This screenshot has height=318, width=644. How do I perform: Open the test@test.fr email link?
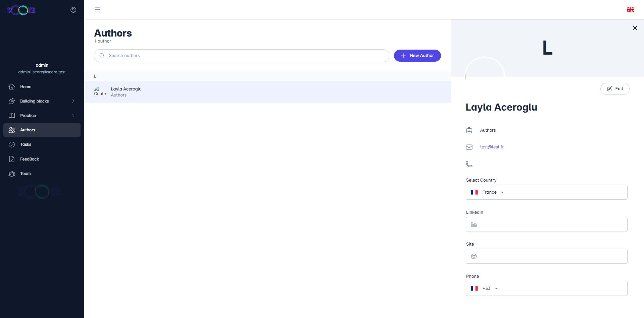pos(492,147)
